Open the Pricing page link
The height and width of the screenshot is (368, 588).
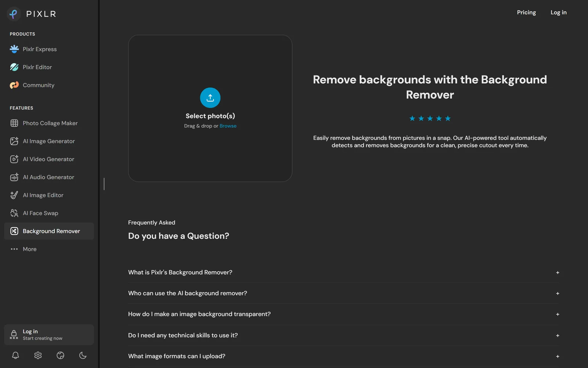coord(526,13)
